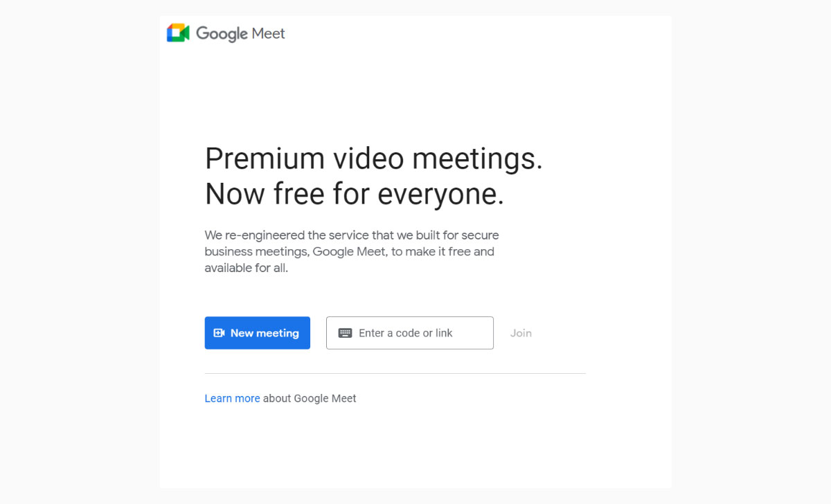831x504 pixels.
Task: Click 'Google Meet' inside the description paragraph
Action: [x=348, y=252]
